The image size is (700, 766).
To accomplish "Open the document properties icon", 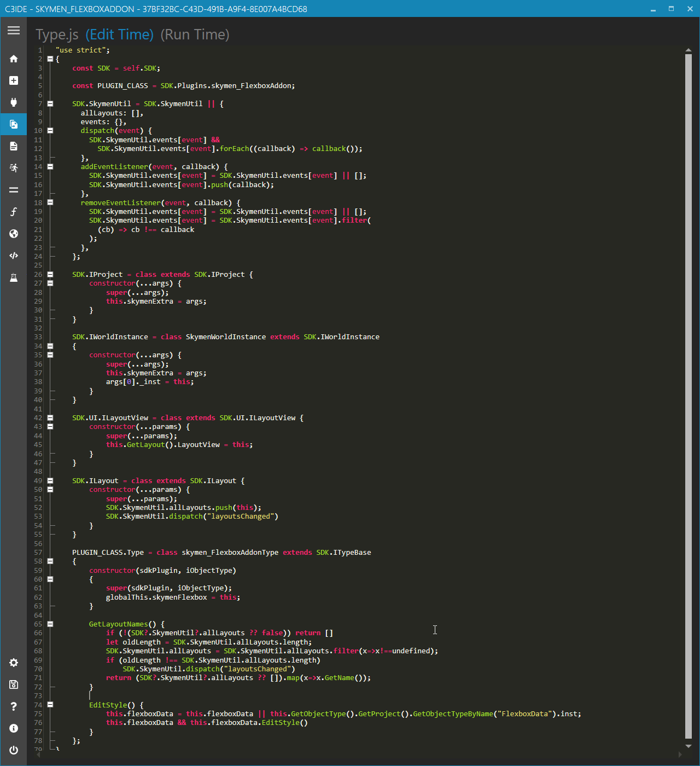I will (14, 146).
